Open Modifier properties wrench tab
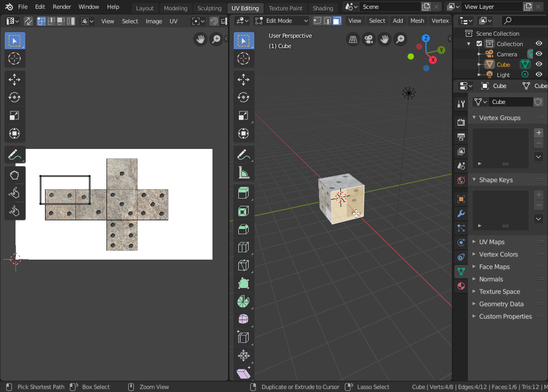The width and height of the screenshot is (548, 392). coord(461,214)
